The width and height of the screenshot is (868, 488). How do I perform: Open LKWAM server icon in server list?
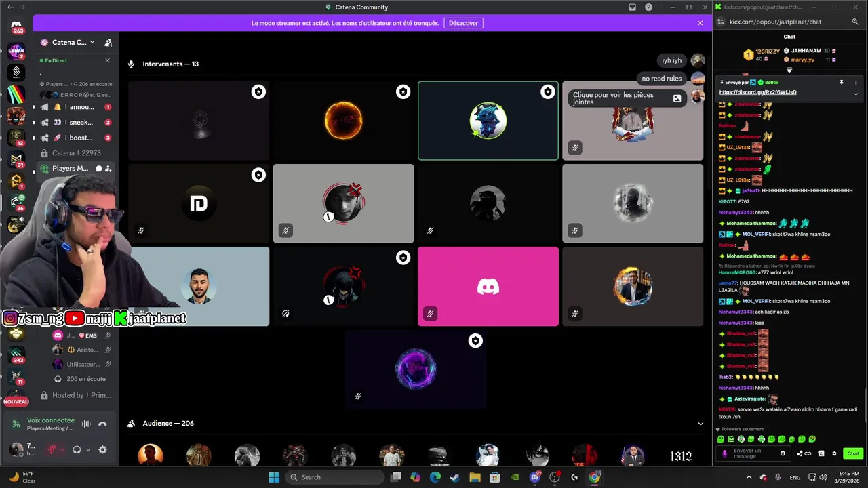coord(16,50)
